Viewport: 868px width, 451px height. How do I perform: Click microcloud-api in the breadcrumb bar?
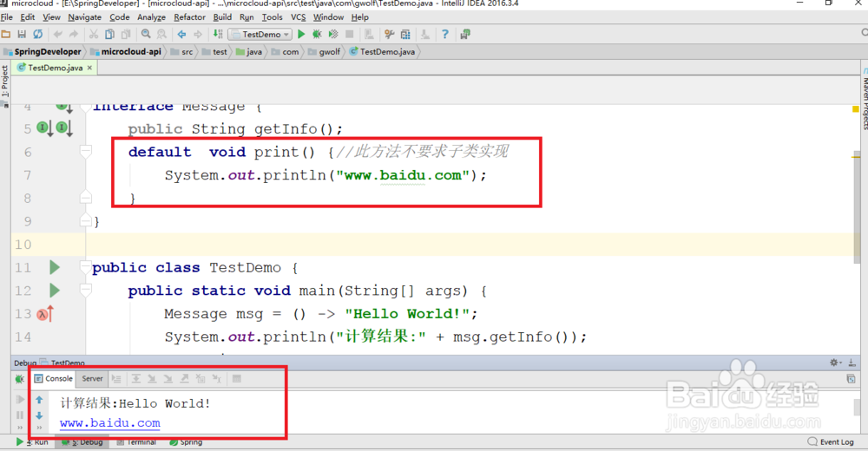click(x=126, y=51)
